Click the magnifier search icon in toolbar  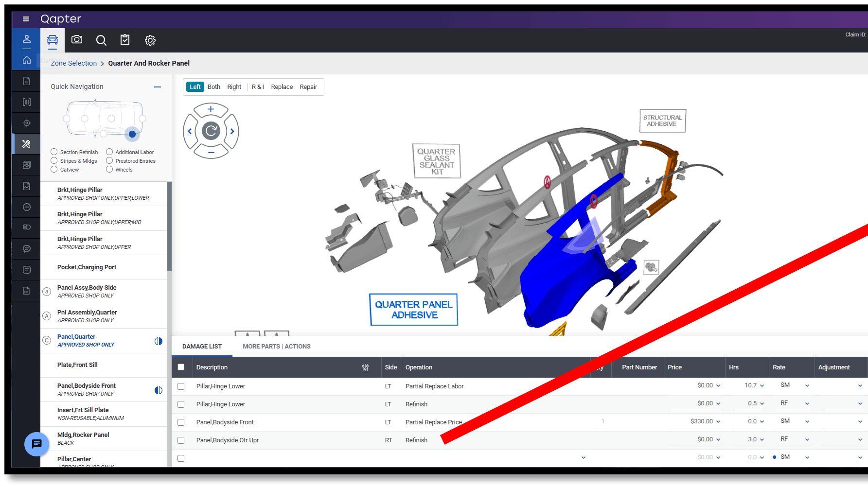[x=101, y=40]
